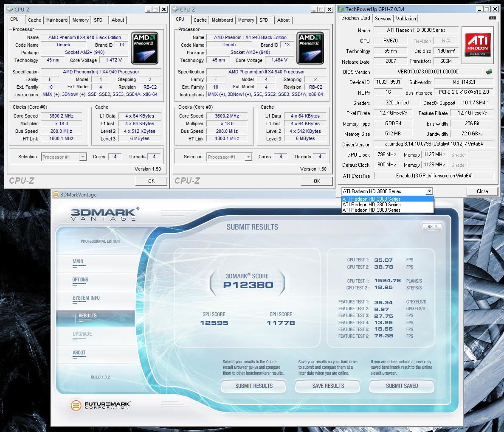
Task: Go to System Info in 3DMark sidebar
Action: tap(86, 298)
